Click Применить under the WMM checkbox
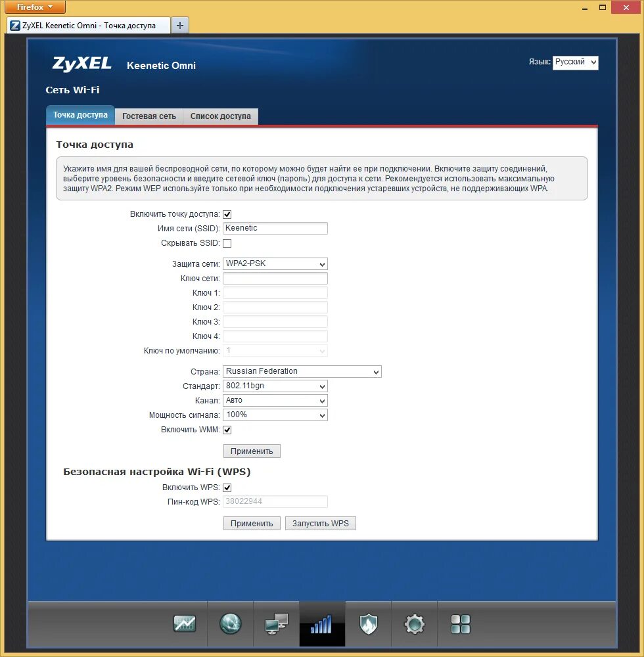Viewport: 644px width, 657px height. [x=252, y=451]
